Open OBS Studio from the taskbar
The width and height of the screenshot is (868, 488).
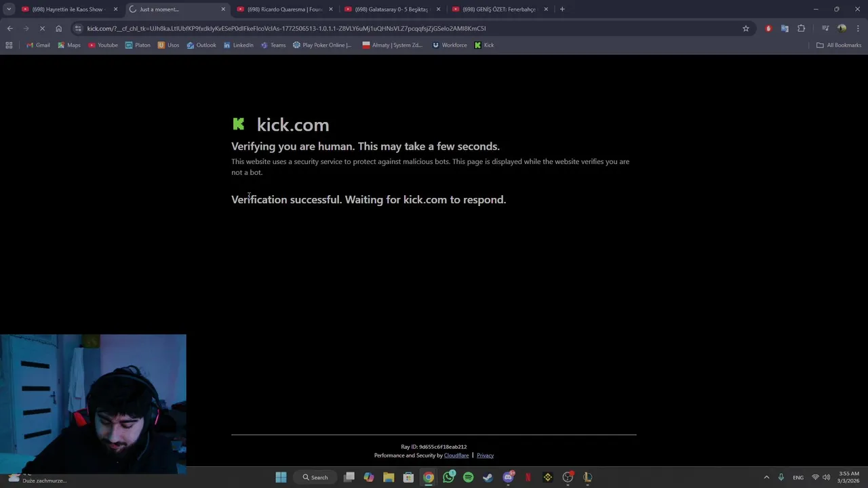[x=568, y=477]
